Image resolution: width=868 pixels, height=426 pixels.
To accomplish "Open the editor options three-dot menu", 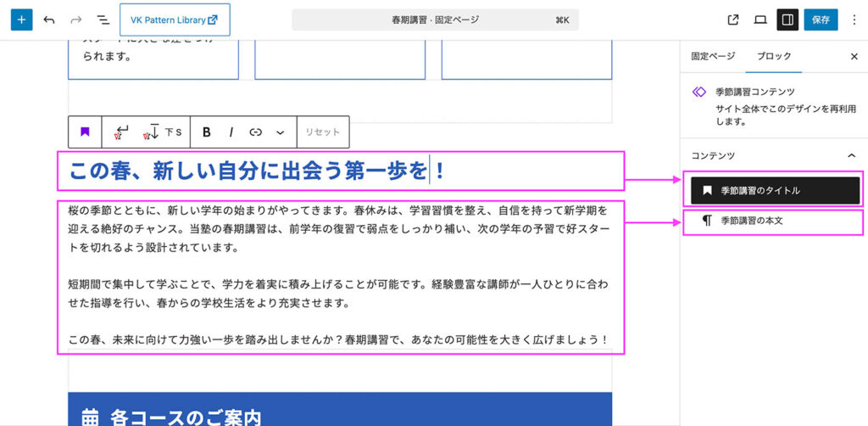I will (854, 20).
